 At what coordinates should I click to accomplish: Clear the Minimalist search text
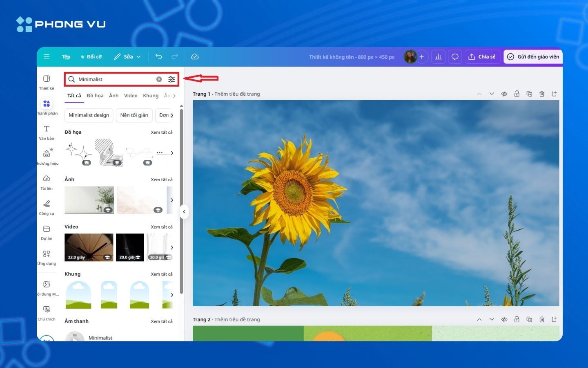pos(159,79)
